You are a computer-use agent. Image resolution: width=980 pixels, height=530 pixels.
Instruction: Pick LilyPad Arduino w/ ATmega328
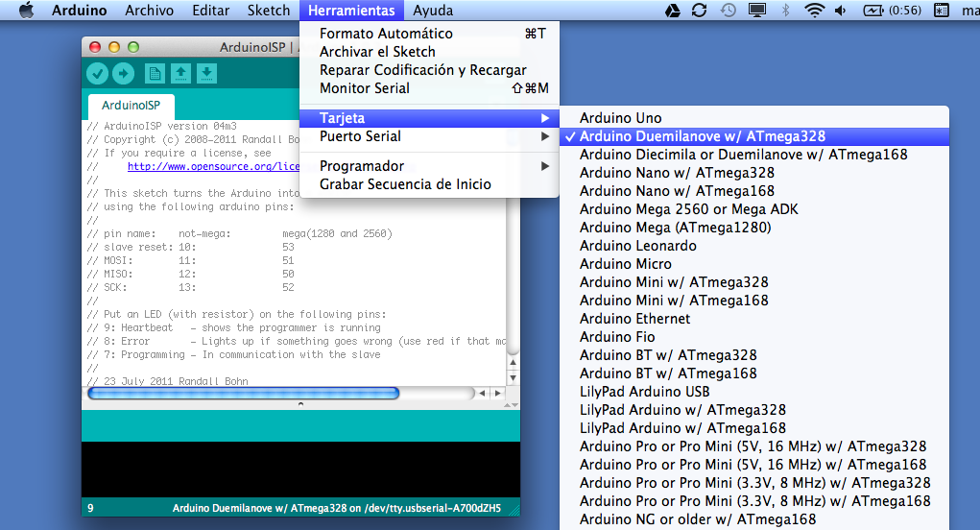pos(754,410)
